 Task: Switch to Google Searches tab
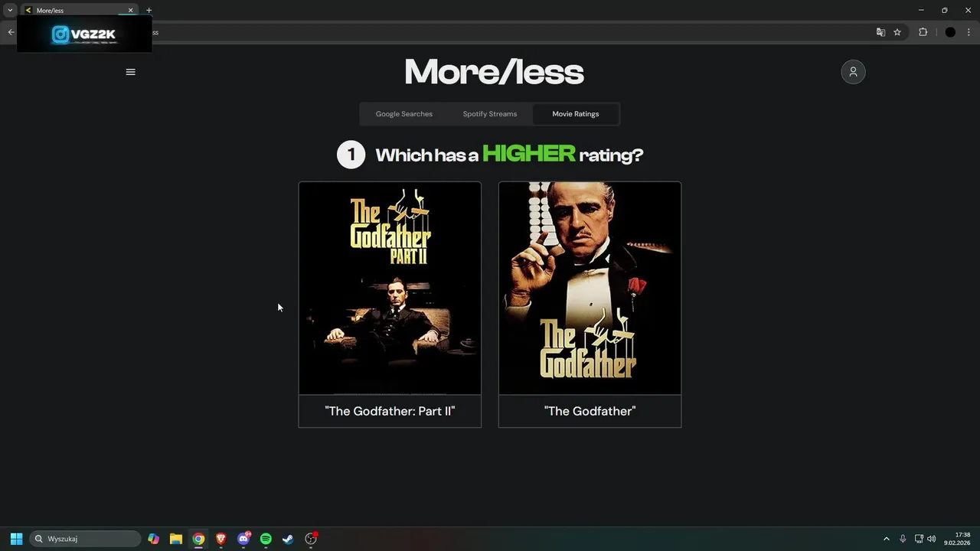pos(404,114)
